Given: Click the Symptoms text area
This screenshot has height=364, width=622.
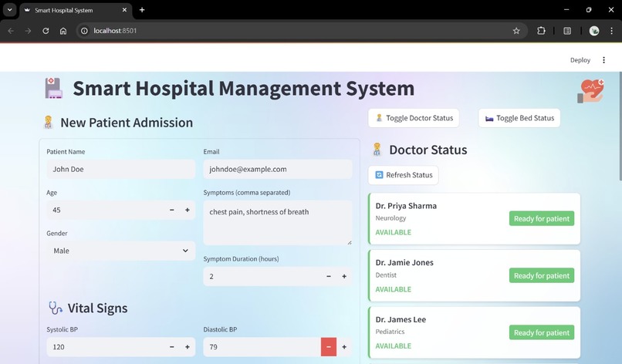Looking at the screenshot, I should [x=278, y=222].
